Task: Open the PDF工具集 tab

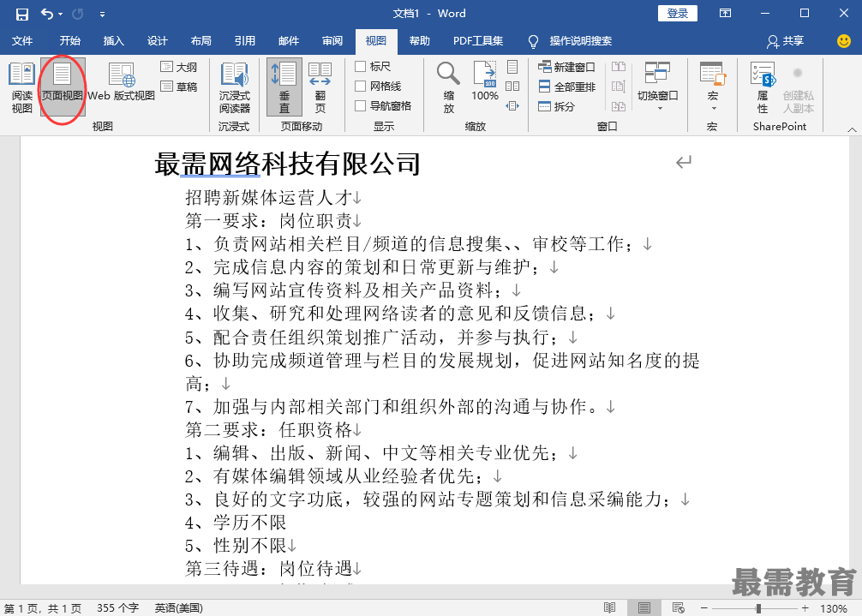Action: click(x=478, y=40)
